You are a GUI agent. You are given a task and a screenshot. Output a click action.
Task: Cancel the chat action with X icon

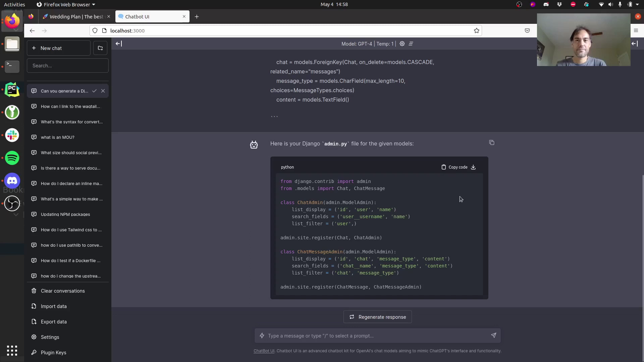[x=103, y=91]
